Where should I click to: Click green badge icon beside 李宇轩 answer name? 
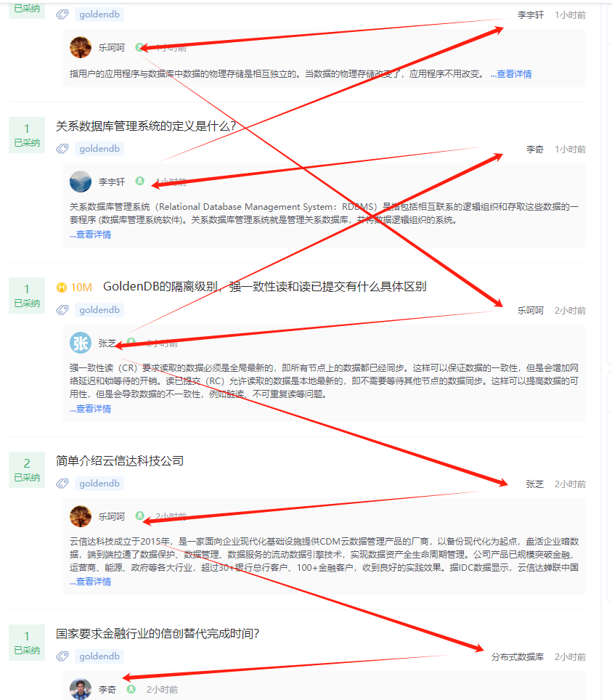coord(139,181)
